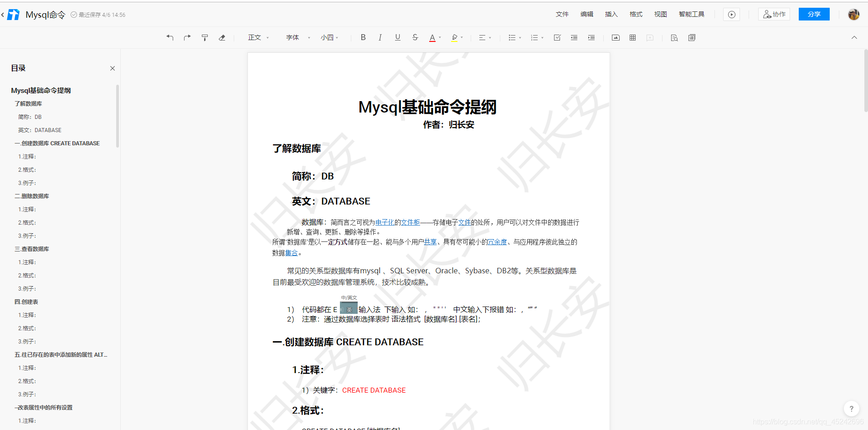Click the insert image icon
The image size is (868, 430).
(x=616, y=38)
